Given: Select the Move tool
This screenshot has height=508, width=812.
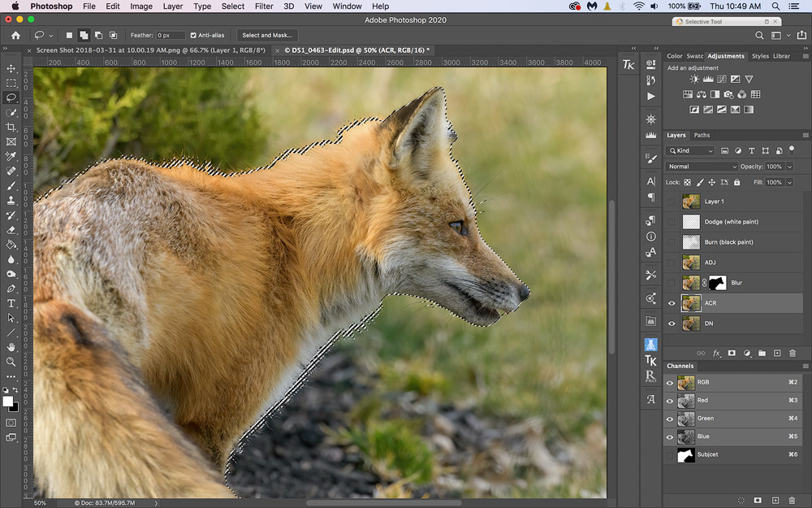Looking at the screenshot, I should [x=11, y=68].
